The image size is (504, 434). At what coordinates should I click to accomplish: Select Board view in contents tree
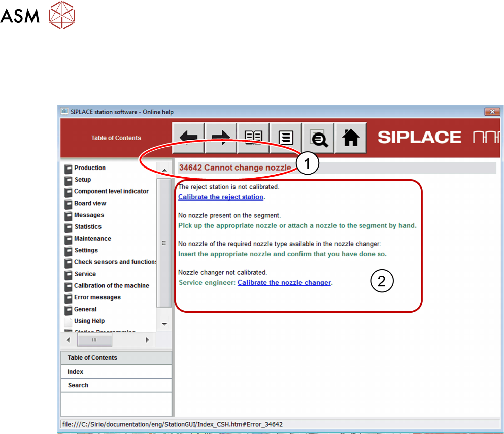[90, 203]
